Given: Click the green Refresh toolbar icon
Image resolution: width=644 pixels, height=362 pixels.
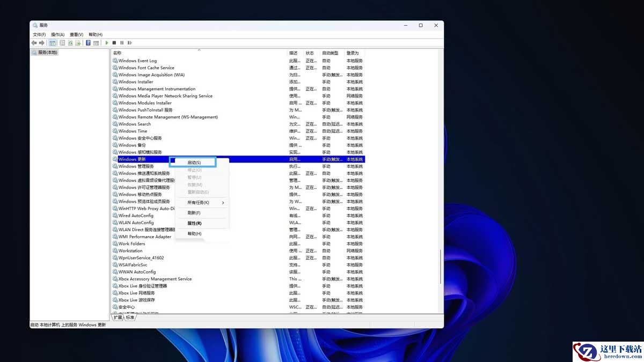Looking at the screenshot, I should coord(70,43).
